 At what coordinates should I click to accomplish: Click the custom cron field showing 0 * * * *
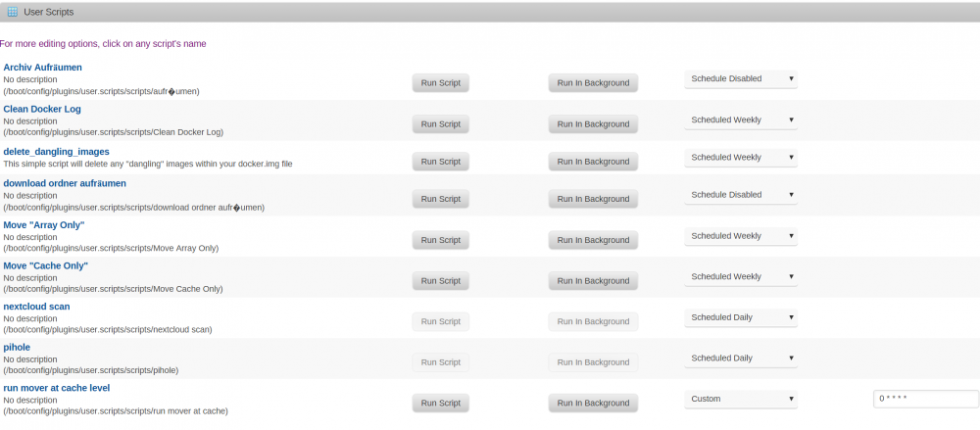926,399
